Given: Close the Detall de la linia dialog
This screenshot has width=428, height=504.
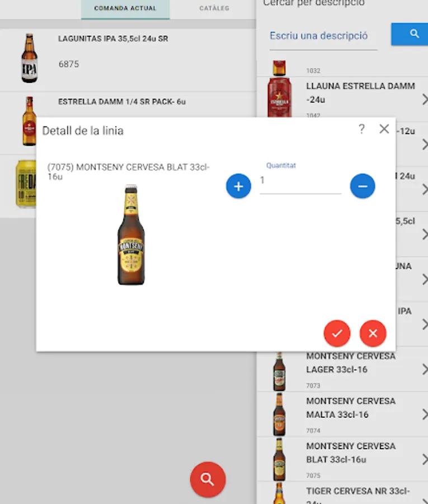Looking at the screenshot, I should coord(384,129).
